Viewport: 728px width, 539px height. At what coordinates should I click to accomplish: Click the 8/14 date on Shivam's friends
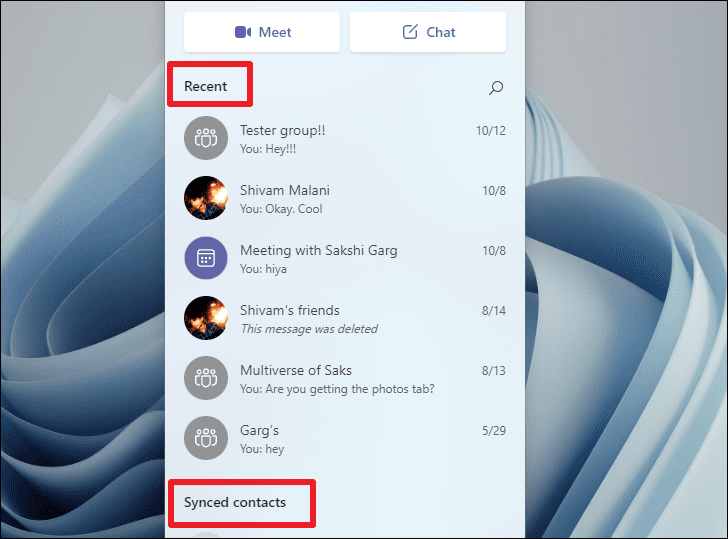click(x=494, y=311)
